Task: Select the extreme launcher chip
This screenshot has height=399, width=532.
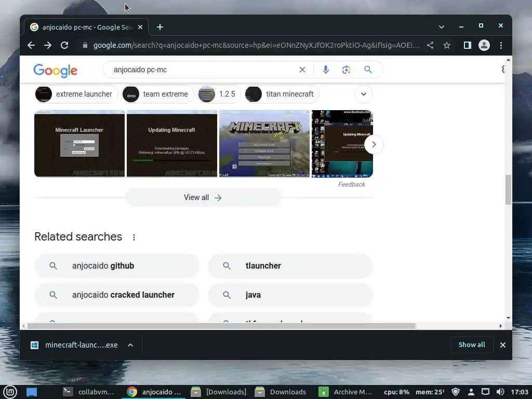Action: click(x=76, y=94)
